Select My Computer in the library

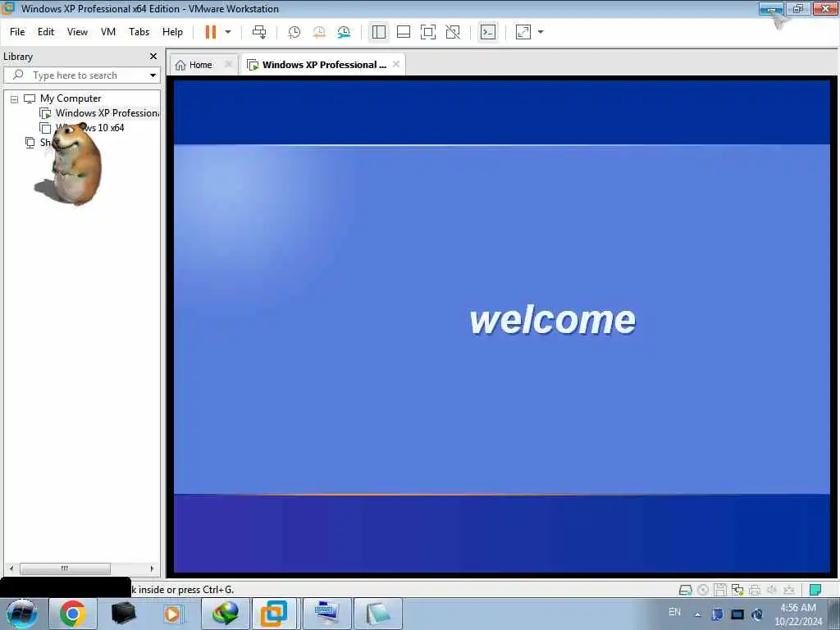[x=71, y=98]
